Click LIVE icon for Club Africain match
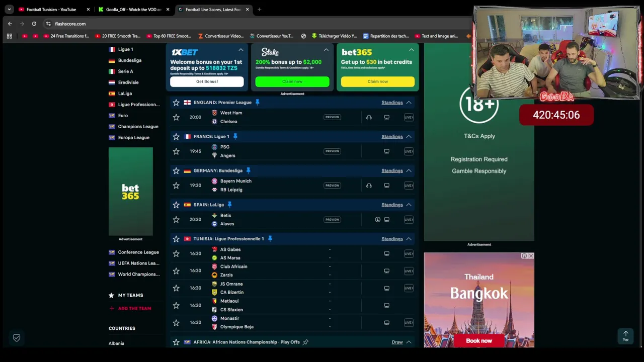The image size is (644, 362). [x=409, y=271]
